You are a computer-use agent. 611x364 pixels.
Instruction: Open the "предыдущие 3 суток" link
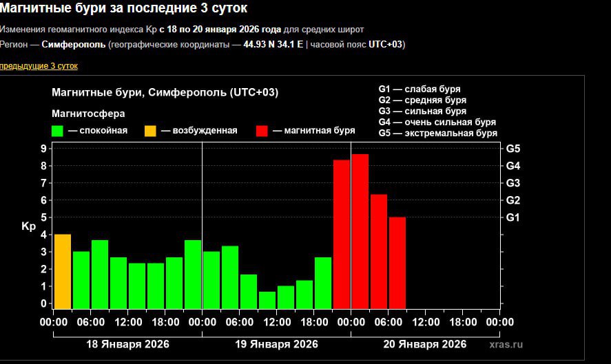click(x=39, y=66)
